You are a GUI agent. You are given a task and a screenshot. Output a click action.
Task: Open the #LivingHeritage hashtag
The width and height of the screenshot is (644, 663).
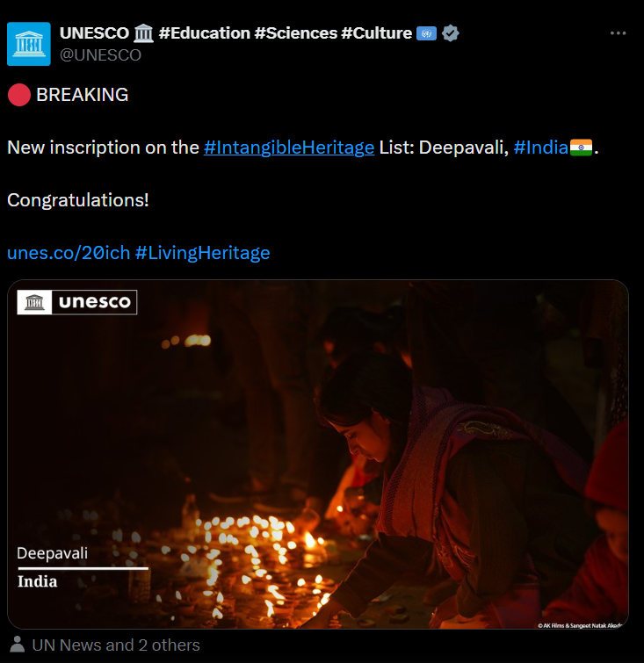[x=202, y=253]
